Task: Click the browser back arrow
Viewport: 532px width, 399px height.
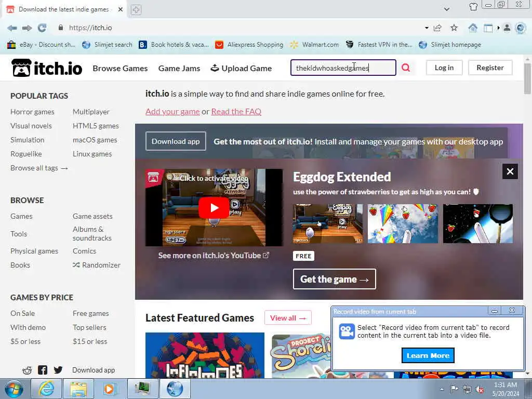Action: [x=12, y=28]
